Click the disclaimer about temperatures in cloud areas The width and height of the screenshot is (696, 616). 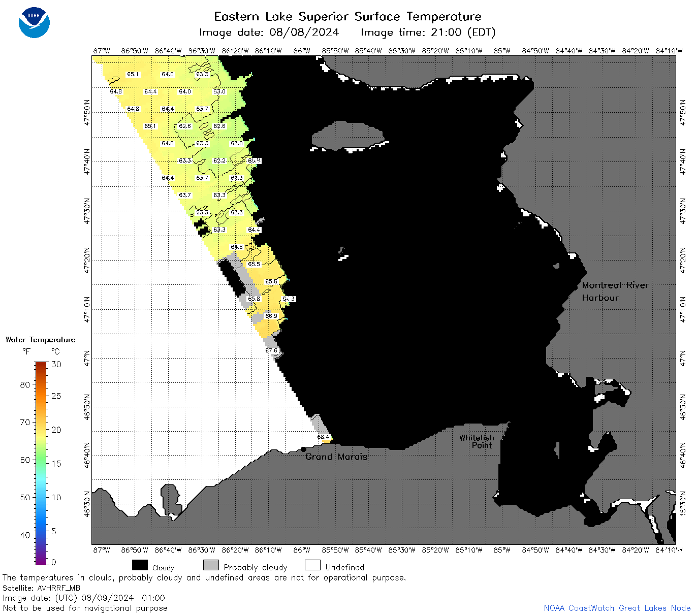point(204,578)
